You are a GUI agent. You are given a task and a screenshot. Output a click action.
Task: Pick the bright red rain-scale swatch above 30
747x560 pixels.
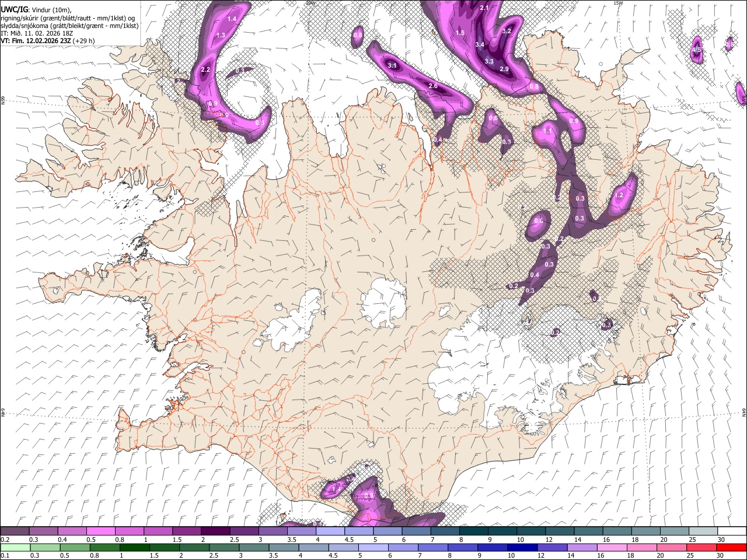tap(731, 547)
